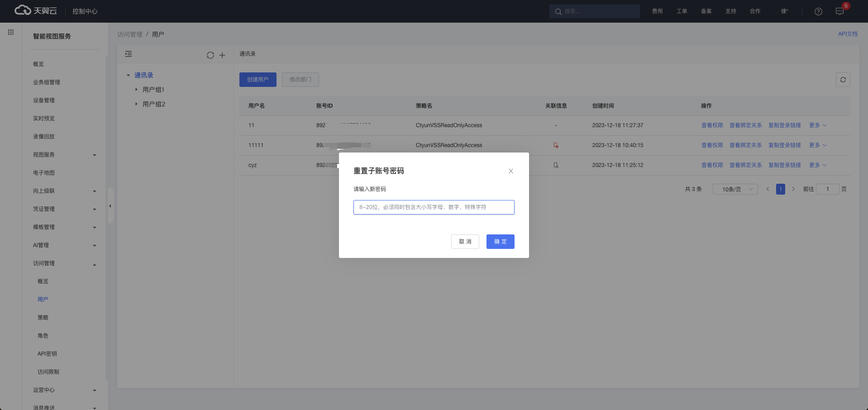
Task: Open the API文档 link
Action: point(847,34)
